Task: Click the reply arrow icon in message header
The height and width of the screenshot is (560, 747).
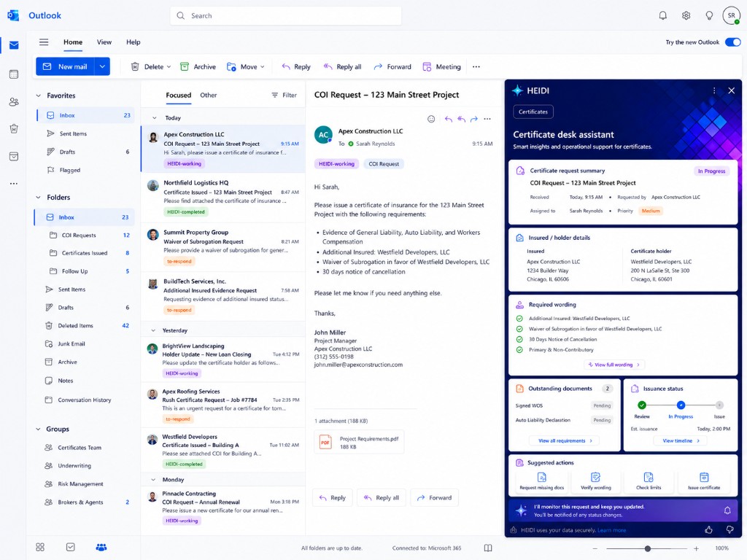Action: pyautogui.click(x=449, y=119)
